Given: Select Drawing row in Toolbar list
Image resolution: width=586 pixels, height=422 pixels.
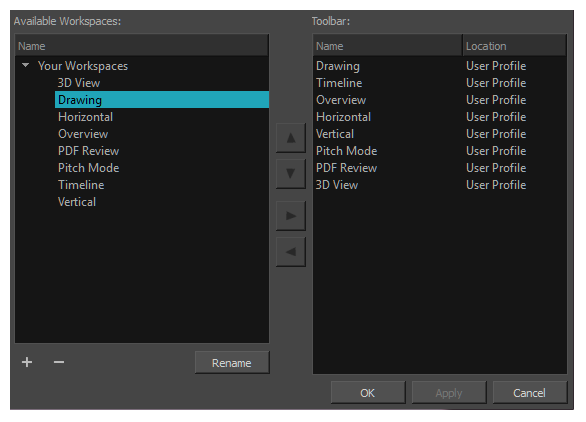Looking at the screenshot, I should point(440,66).
